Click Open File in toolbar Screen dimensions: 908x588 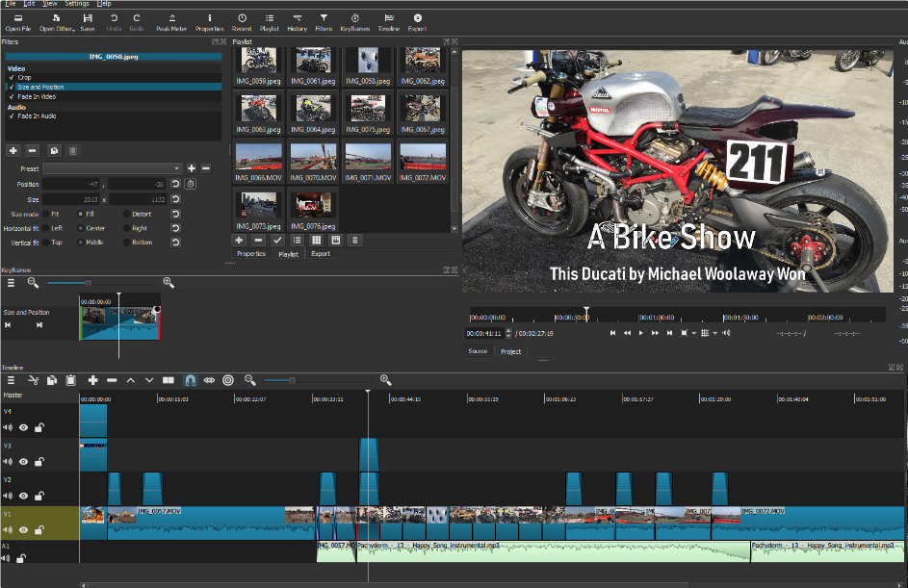click(x=18, y=22)
